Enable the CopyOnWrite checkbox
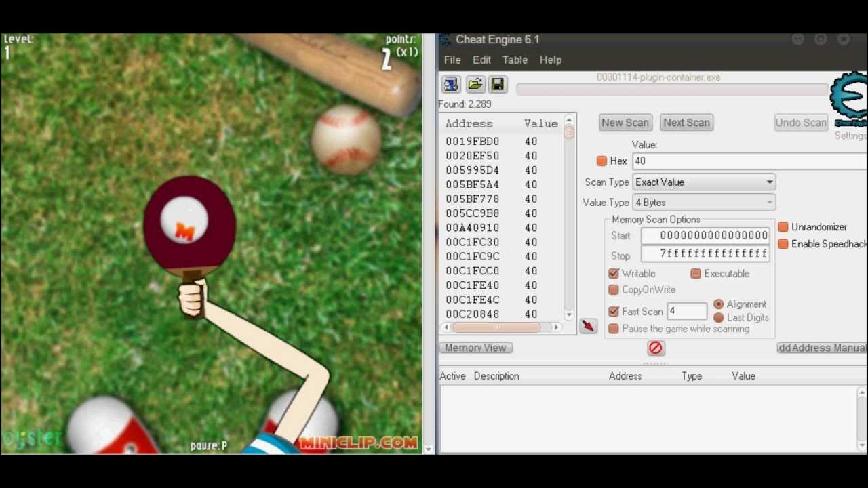 click(614, 289)
